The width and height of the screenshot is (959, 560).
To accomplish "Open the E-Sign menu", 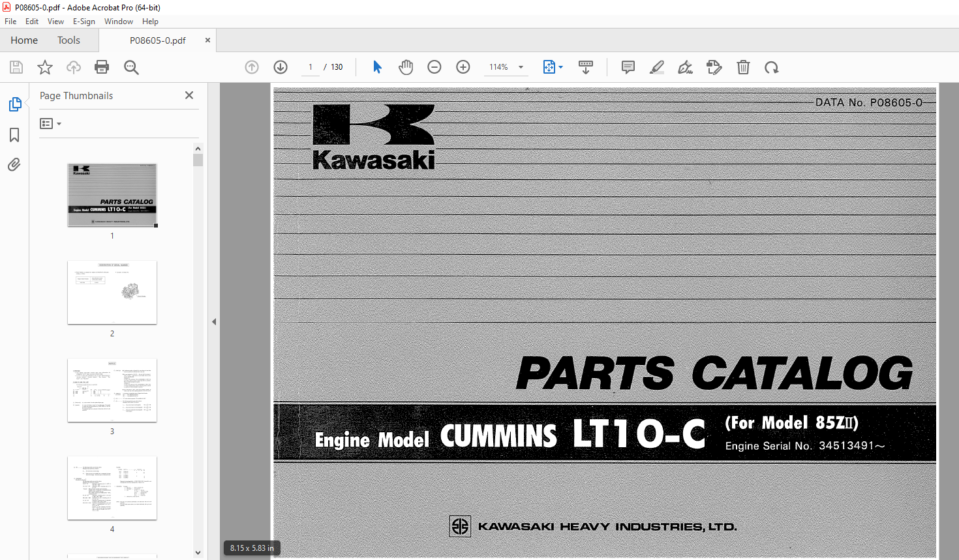I will click(84, 22).
